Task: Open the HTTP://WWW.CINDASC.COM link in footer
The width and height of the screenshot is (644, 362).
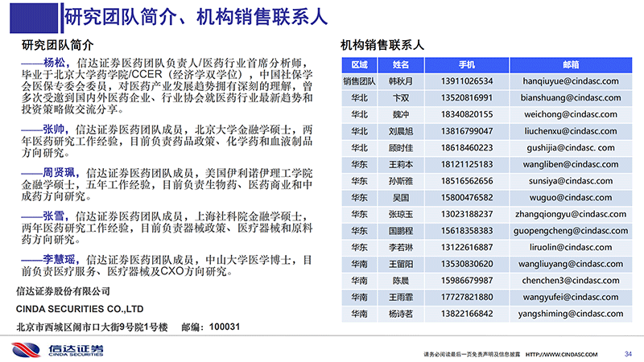Action: point(561,354)
